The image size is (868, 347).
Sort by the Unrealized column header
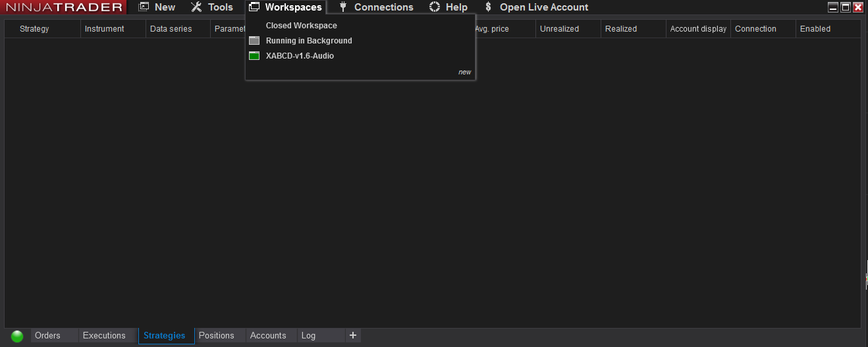559,29
